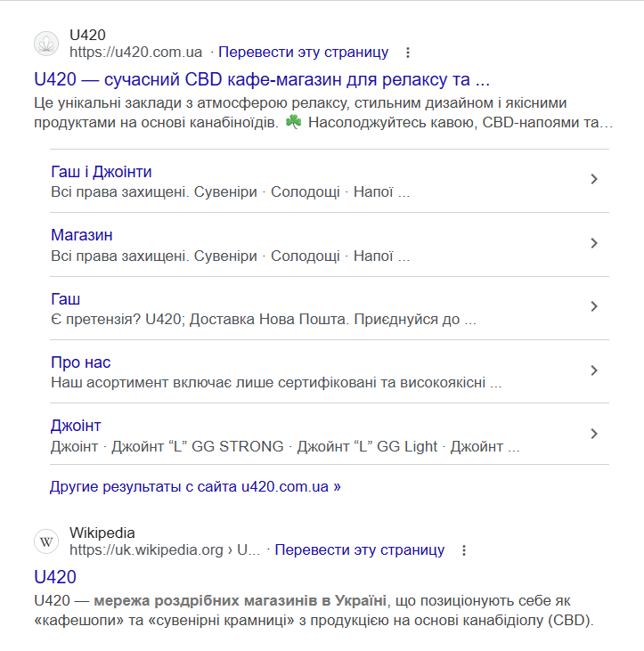
Task: Click the chevron on 'Джоінт' row
Action: pos(594,435)
